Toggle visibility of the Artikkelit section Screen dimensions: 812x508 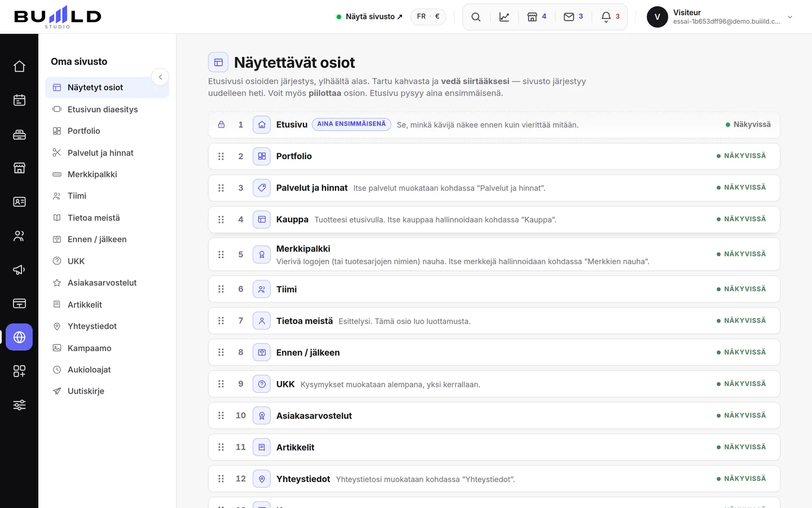(x=741, y=447)
